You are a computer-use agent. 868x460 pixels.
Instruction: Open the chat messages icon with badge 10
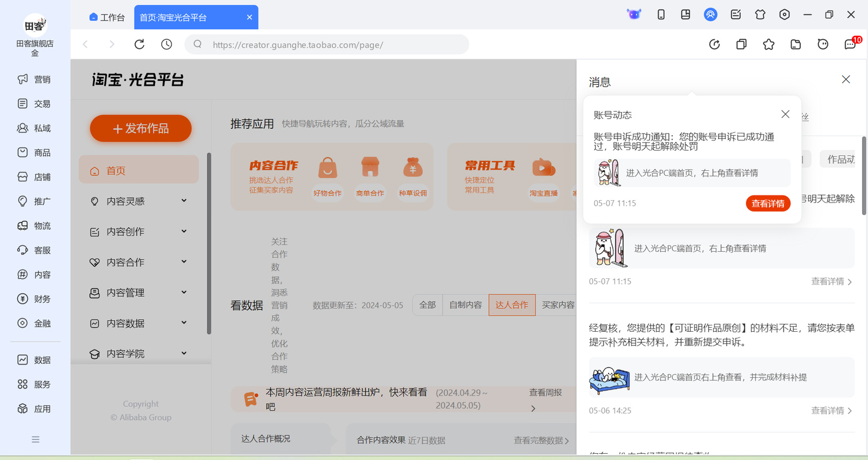(x=851, y=44)
